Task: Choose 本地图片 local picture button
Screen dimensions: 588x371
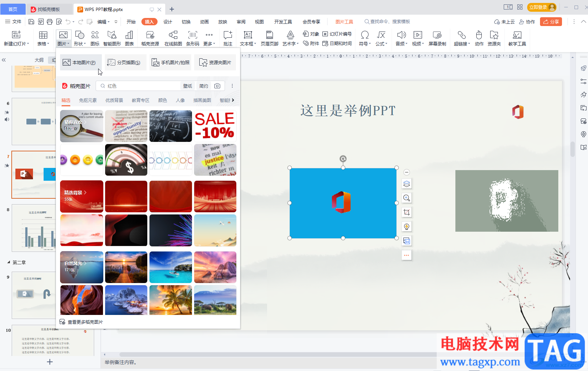Action: 81,63
